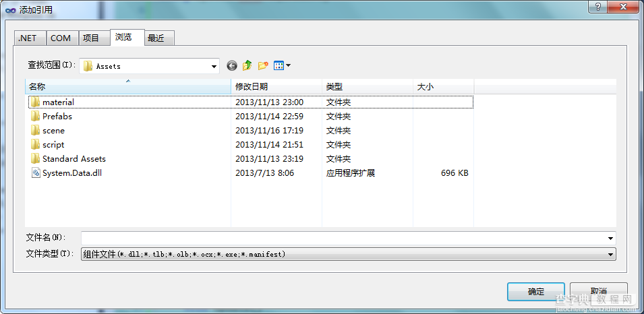Go up one folder level icon

(x=247, y=65)
